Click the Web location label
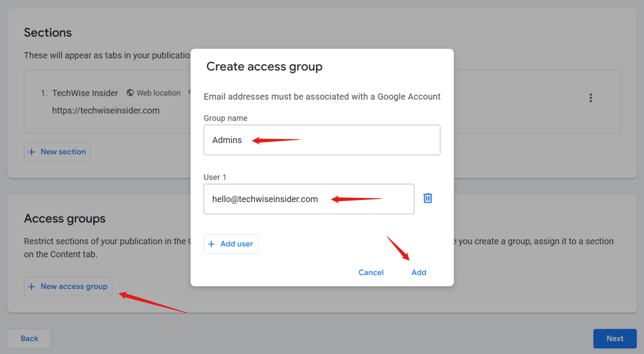644x354 pixels. coord(159,93)
